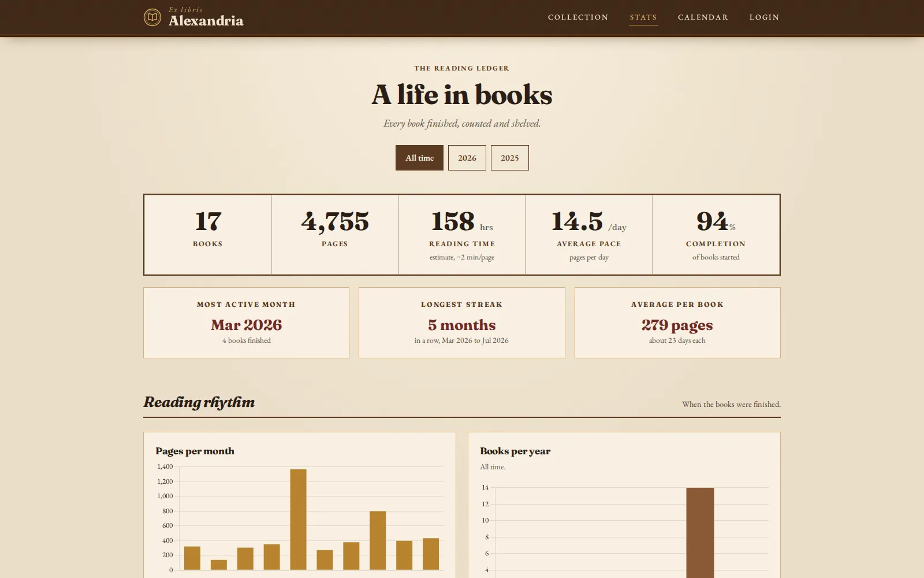This screenshot has height=578, width=924.
Task: Click the 158 hrs reading time stat
Action: tap(462, 235)
